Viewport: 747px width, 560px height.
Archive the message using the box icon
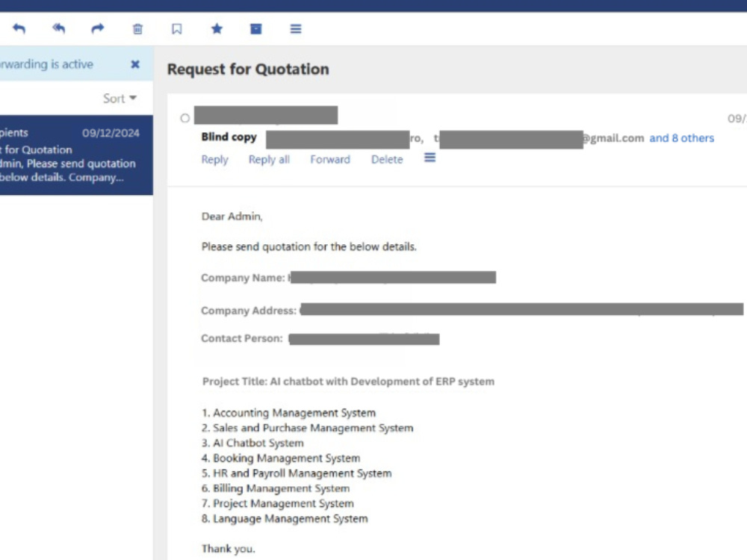click(x=255, y=29)
